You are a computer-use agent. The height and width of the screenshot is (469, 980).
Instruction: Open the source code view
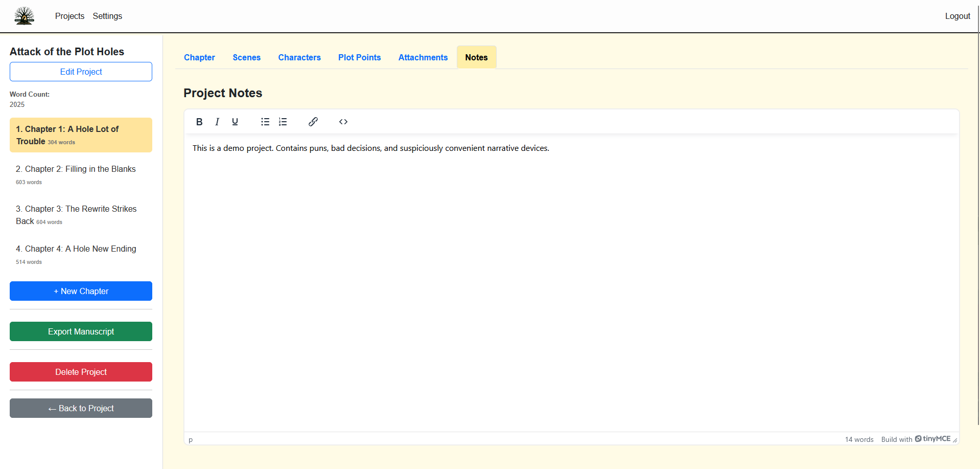click(x=343, y=122)
